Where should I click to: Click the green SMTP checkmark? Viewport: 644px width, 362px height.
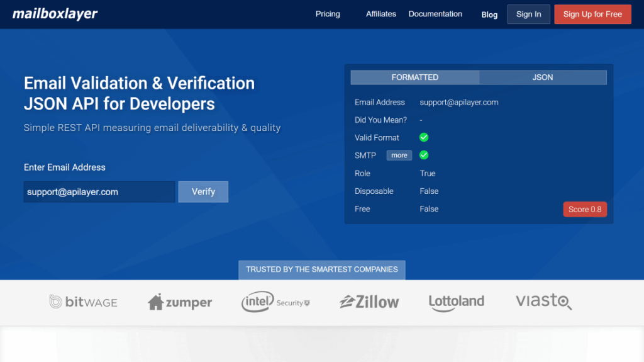click(x=424, y=155)
